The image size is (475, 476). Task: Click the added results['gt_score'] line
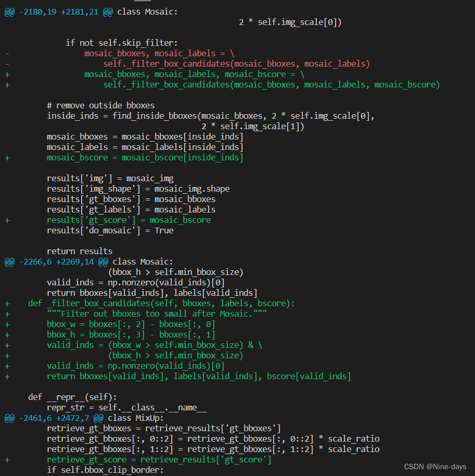[127, 220]
